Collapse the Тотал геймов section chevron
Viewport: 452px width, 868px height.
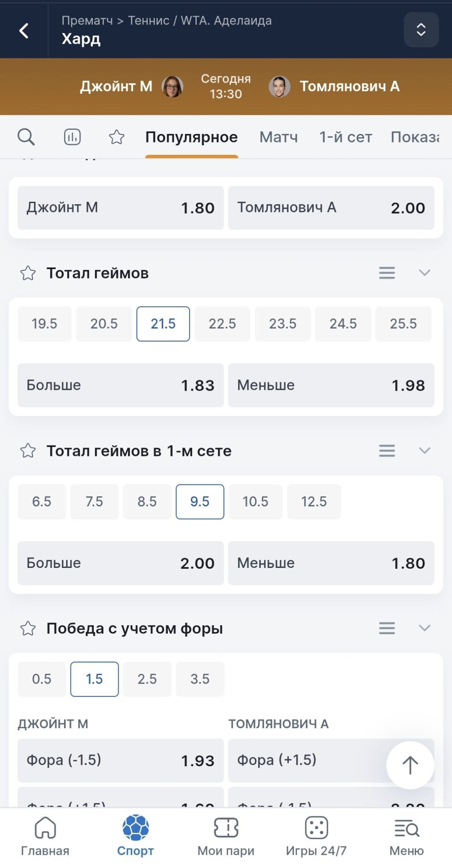[x=424, y=273]
